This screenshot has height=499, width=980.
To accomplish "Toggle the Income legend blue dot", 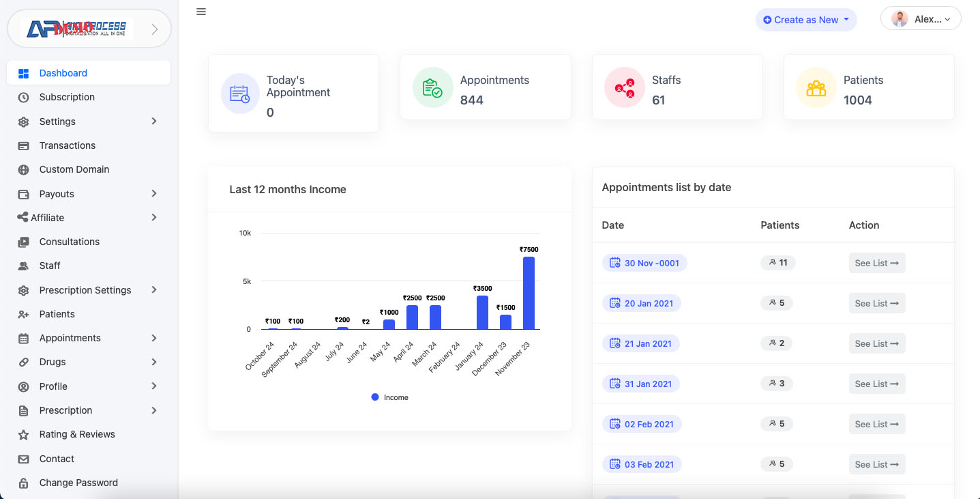I will pos(375,397).
